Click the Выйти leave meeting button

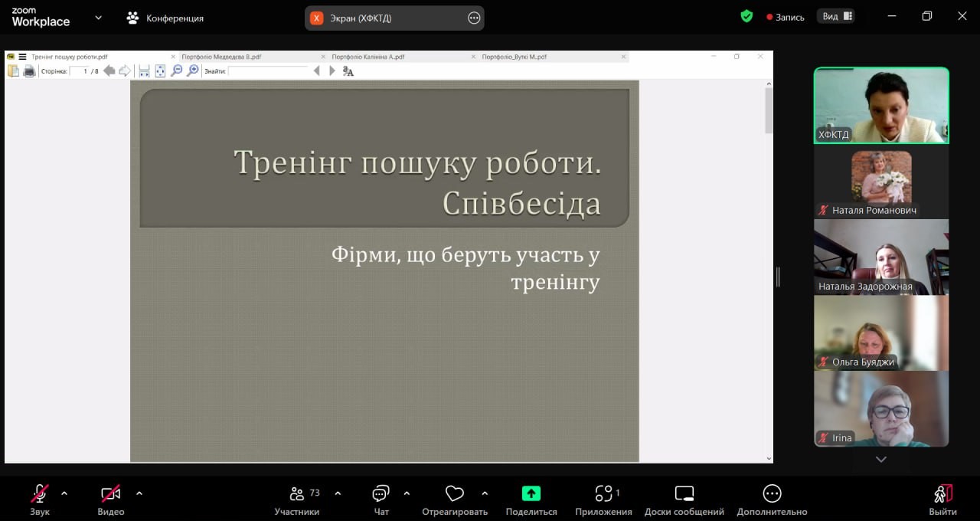tap(942, 500)
